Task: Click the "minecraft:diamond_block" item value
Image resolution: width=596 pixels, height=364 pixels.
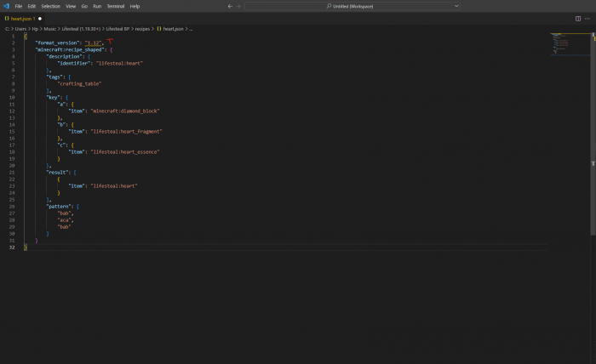Action: click(x=124, y=111)
